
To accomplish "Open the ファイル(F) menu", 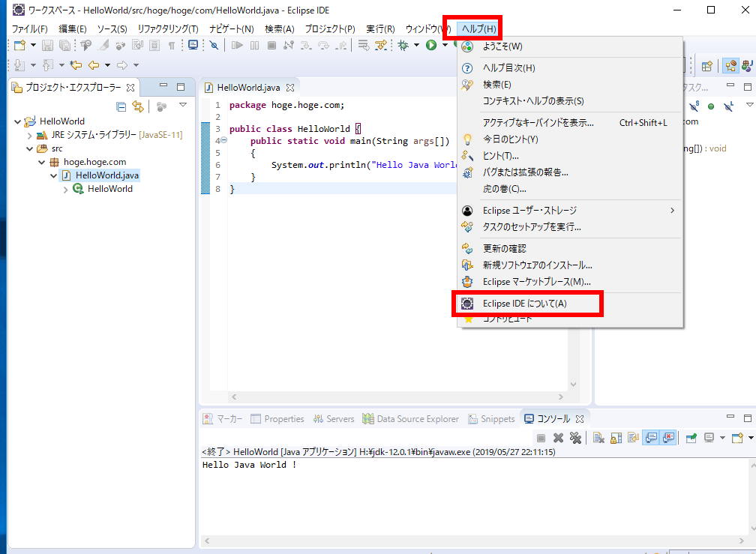I will 30,29.
